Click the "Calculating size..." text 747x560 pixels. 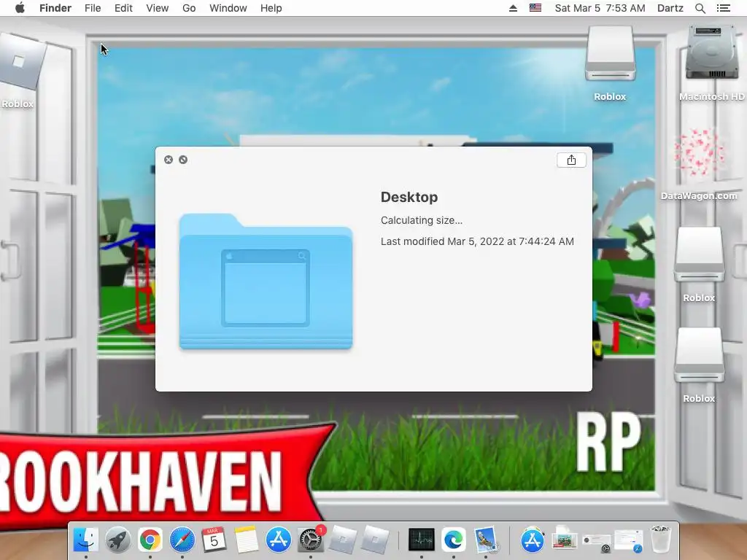point(422,220)
